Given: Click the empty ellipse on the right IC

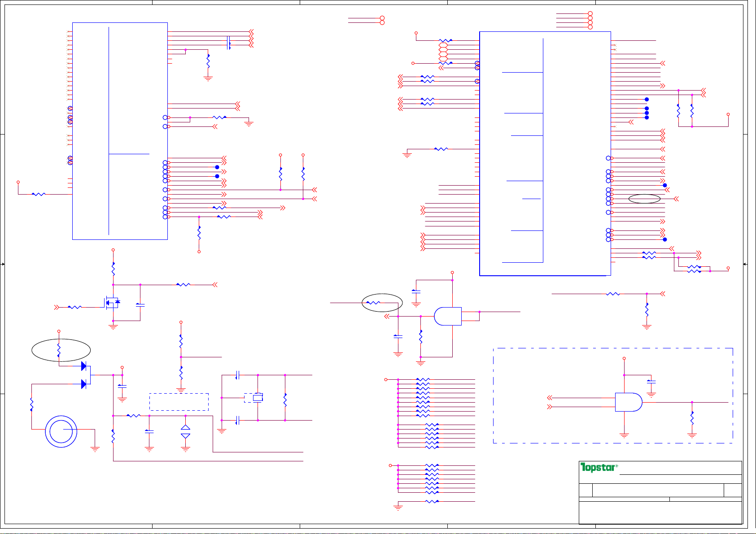Looking at the screenshot, I should [644, 199].
